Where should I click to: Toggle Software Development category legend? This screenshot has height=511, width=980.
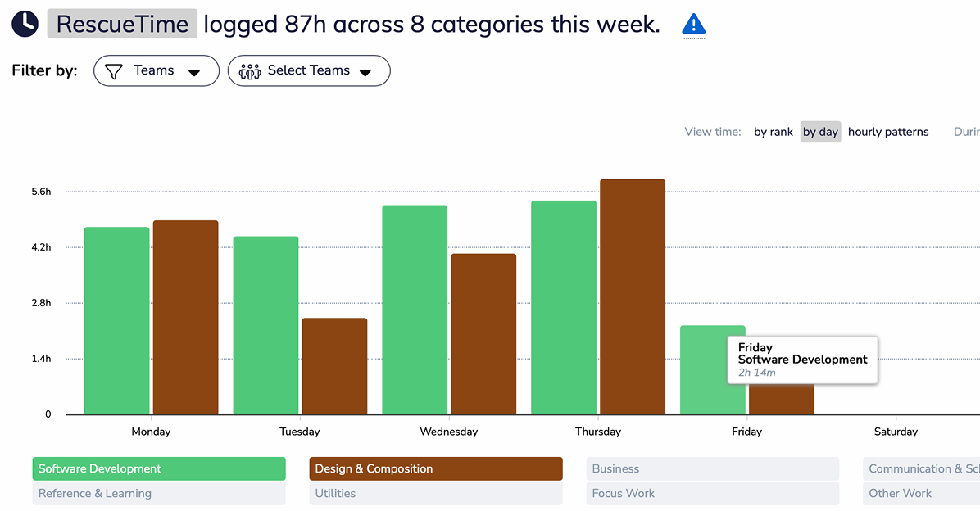159,468
